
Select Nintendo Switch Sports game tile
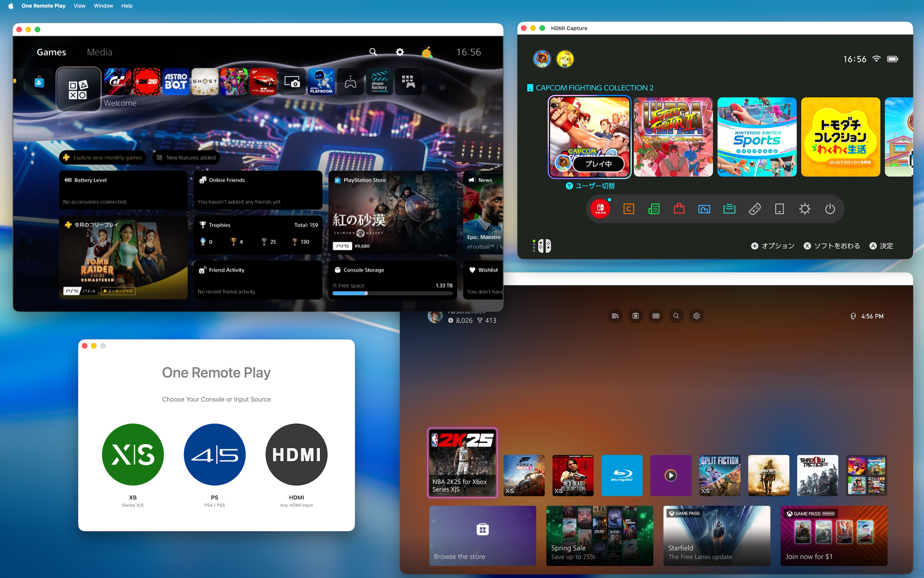click(757, 137)
